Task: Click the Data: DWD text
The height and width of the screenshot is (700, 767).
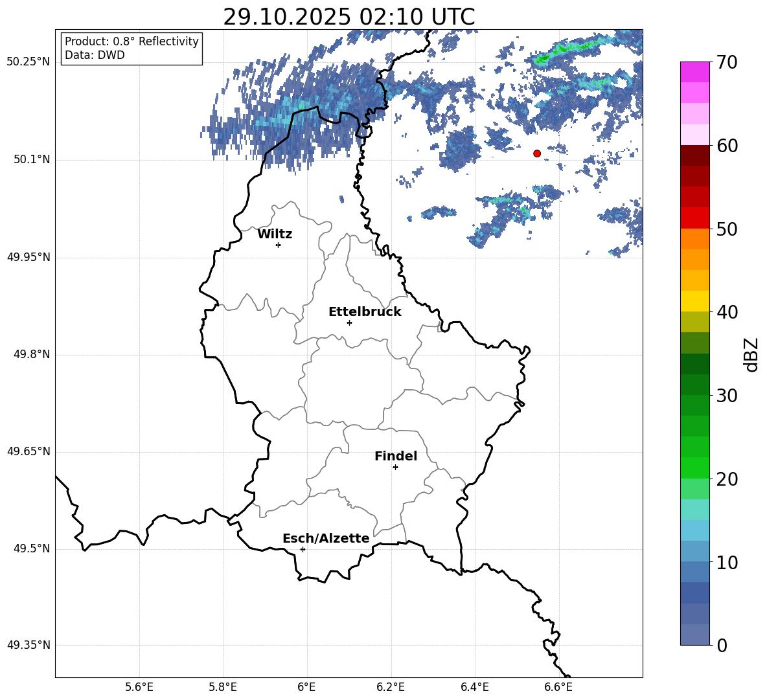Action: (95, 55)
